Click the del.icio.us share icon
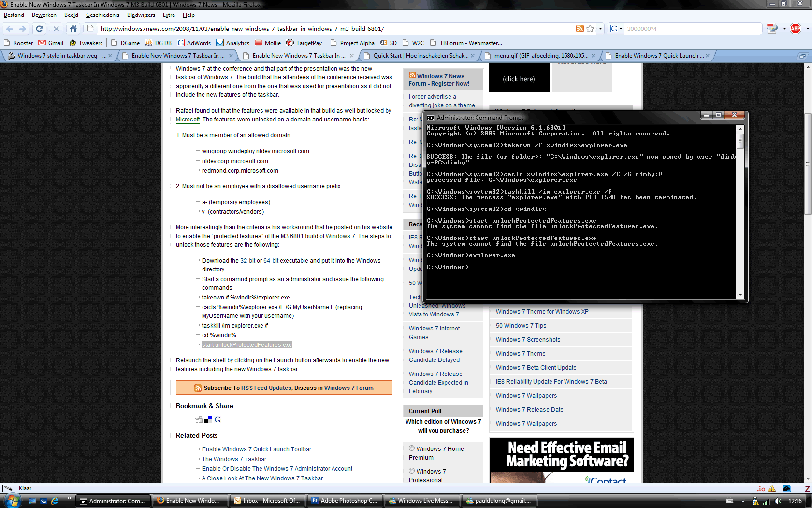This screenshot has height=508, width=812. coord(208,419)
